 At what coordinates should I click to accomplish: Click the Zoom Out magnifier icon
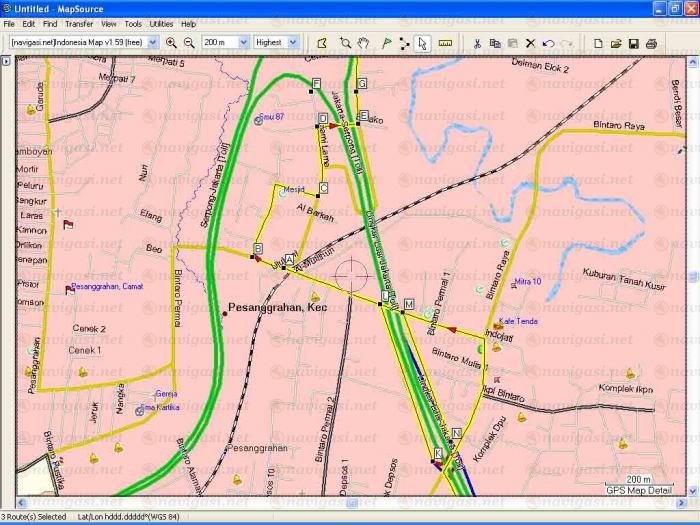tap(188, 43)
